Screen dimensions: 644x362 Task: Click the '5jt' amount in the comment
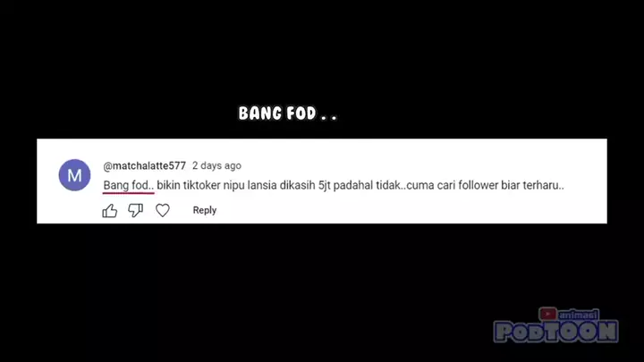tap(324, 186)
